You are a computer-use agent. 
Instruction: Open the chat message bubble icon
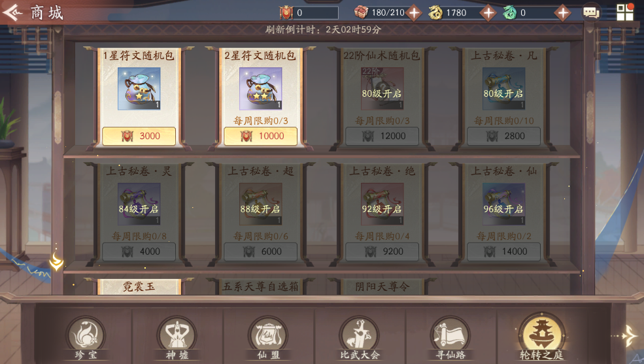pos(591,12)
